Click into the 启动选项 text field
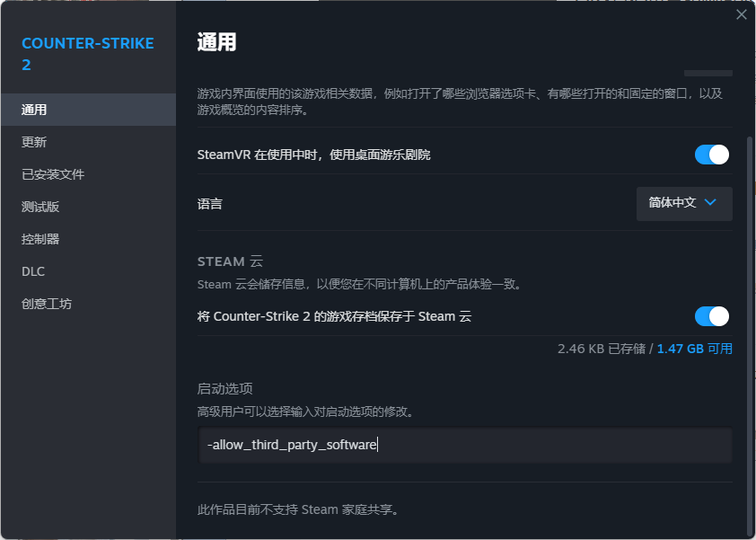The width and height of the screenshot is (756, 540). (465, 445)
